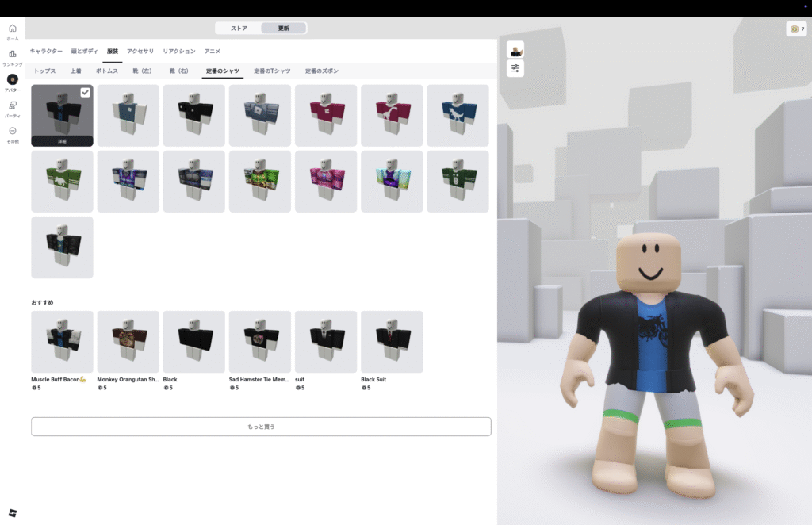The image size is (812, 525).
Task: Select the アバター avatar sidebar icon
Action: [x=13, y=82]
